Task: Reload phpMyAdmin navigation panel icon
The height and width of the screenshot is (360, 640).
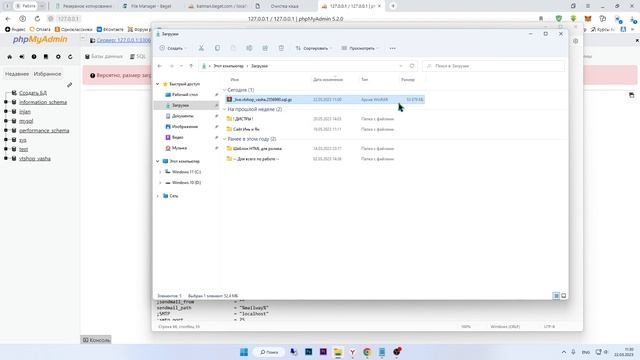Action: pos(70,57)
